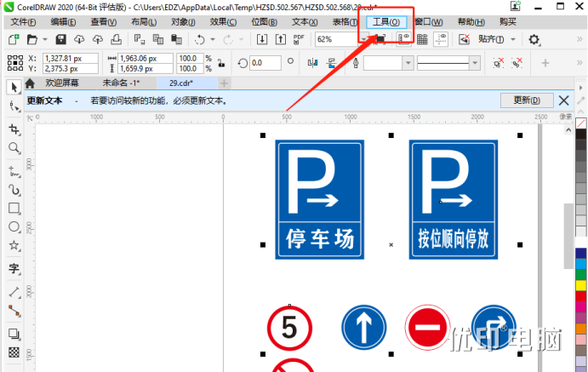The image size is (588, 372).
Task: Click the Mirror horizontally icon
Action: click(312, 63)
